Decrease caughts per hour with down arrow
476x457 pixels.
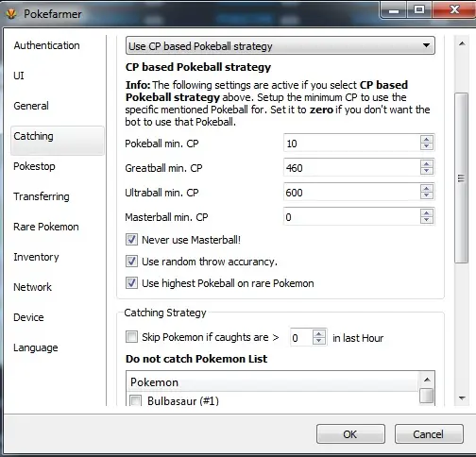pos(319,342)
